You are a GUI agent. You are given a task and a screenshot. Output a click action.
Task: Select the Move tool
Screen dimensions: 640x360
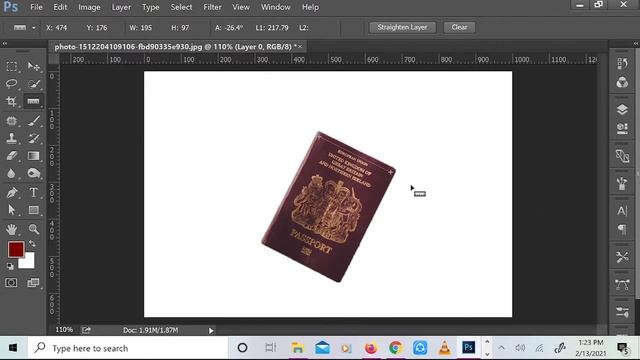pos(33,67)
